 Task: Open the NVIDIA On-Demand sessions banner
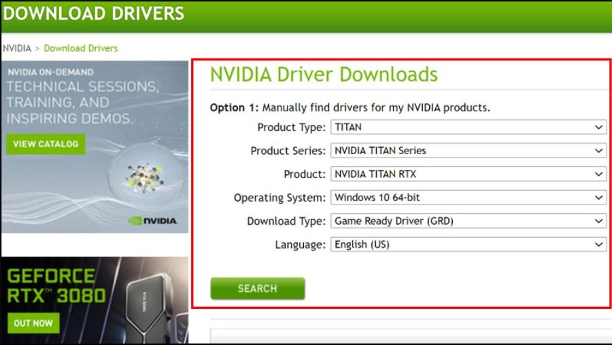pos(95,147)
